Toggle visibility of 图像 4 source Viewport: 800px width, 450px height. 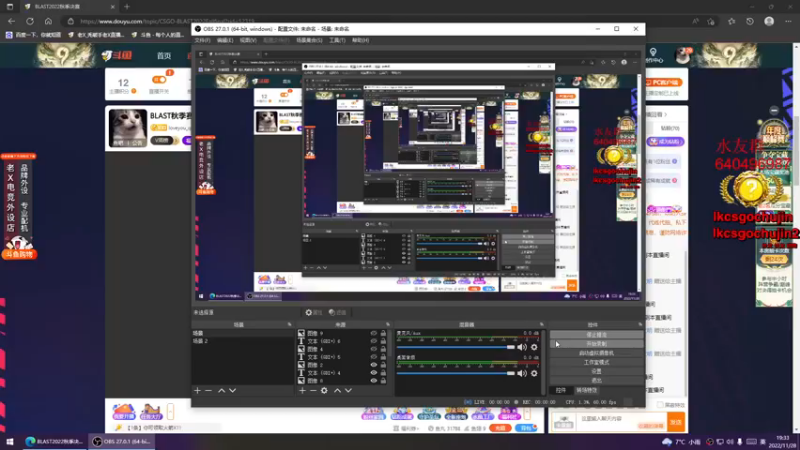tap(373, 349)
